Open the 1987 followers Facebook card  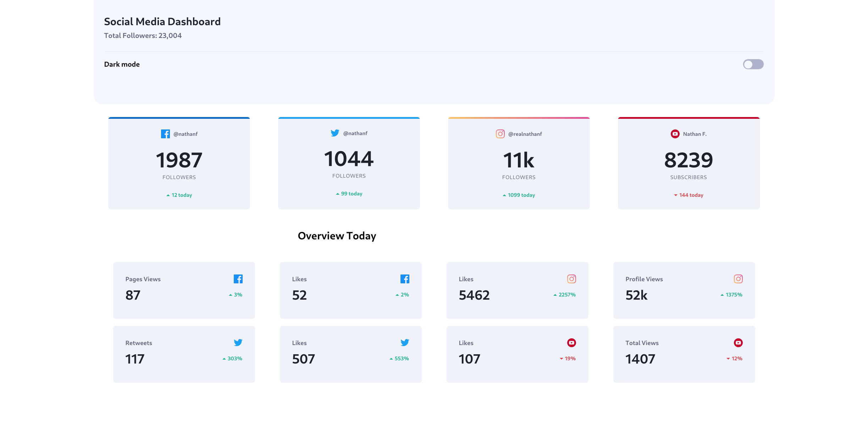point(179,163)
